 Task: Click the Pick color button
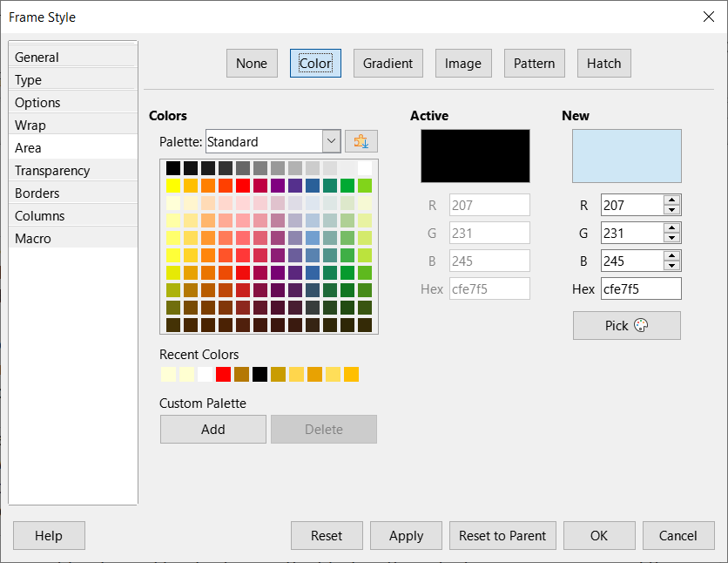click(627, 326)
